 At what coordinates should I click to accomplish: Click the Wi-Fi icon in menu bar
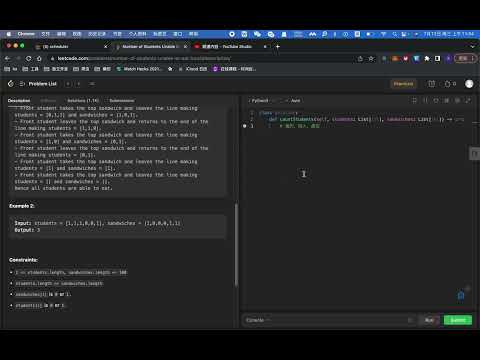click(x=383, y=34)
